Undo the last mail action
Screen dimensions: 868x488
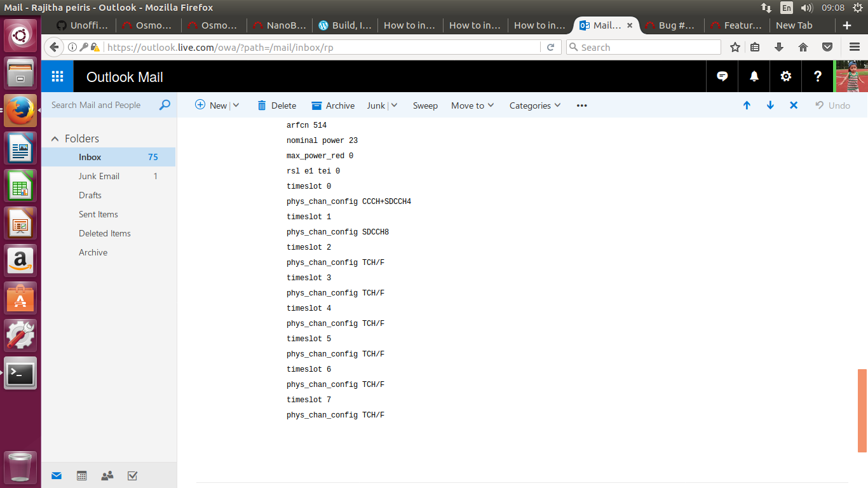[x=832, y=105]
